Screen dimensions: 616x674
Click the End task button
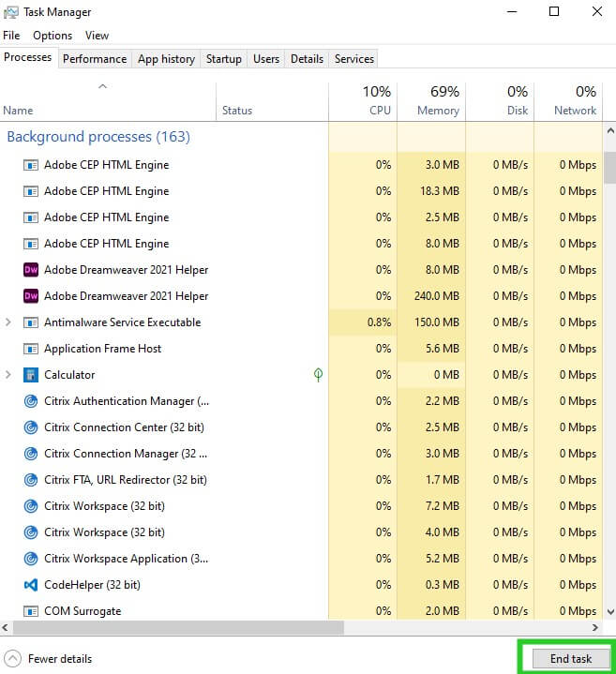(570, 658)
